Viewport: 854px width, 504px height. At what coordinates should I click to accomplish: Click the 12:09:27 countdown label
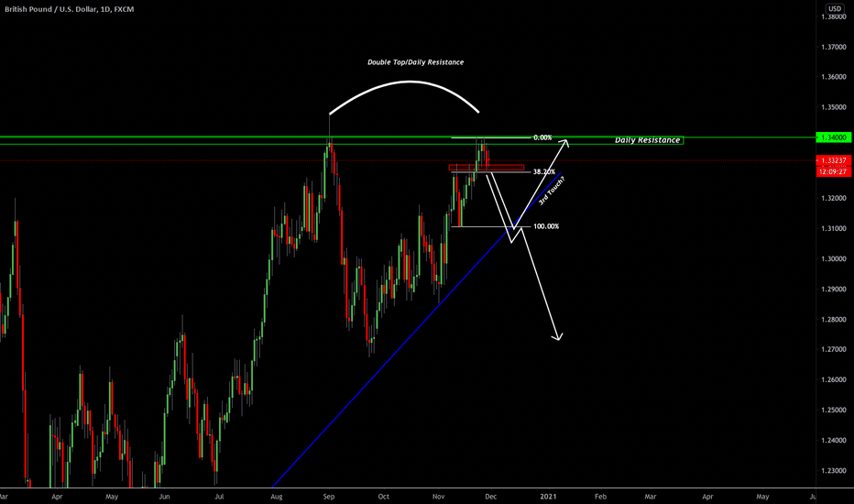(x=834, y=171)
